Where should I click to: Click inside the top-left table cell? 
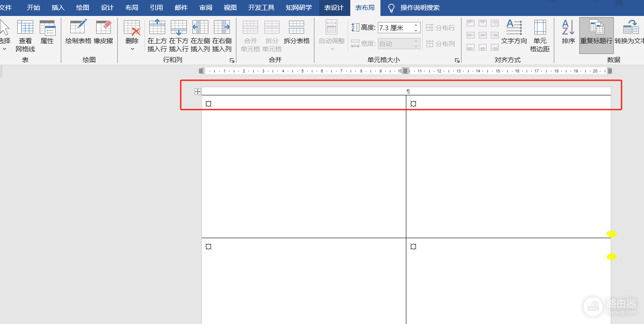pos(304,167)
